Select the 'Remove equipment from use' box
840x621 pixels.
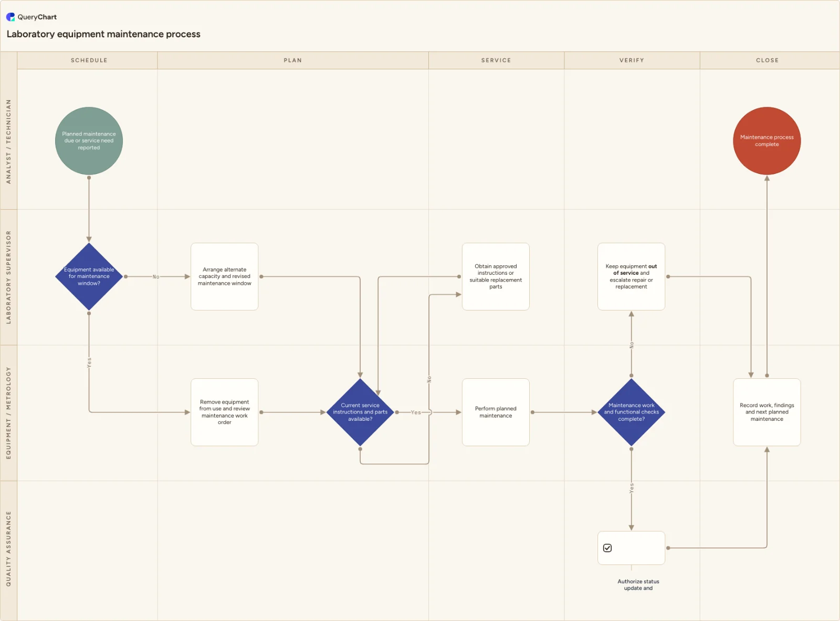coord(225,412)
